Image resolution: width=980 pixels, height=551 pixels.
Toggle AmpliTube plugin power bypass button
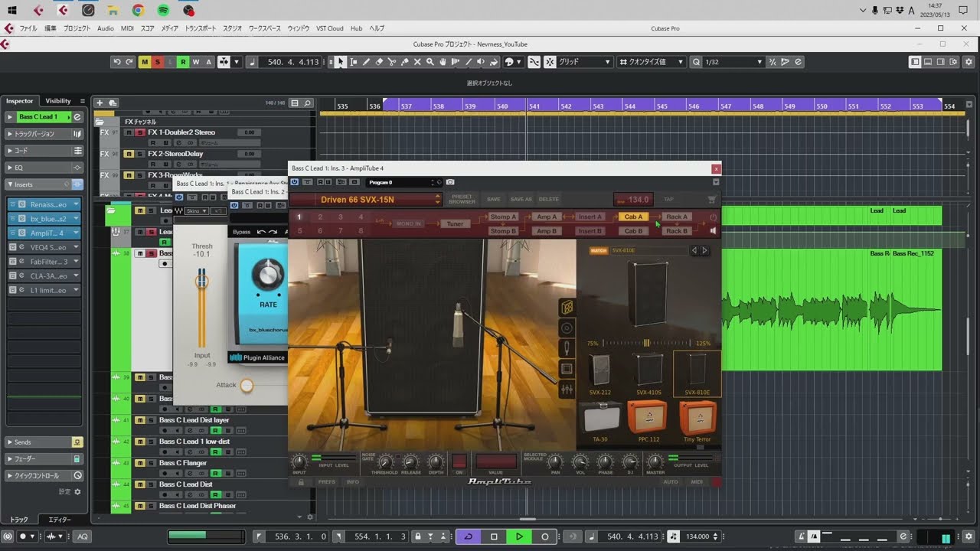295,182
